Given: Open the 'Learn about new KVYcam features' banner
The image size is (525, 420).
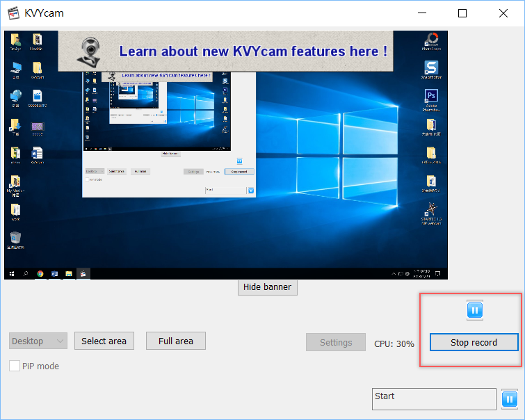Looking at the screenshot, I should [253, 51].
